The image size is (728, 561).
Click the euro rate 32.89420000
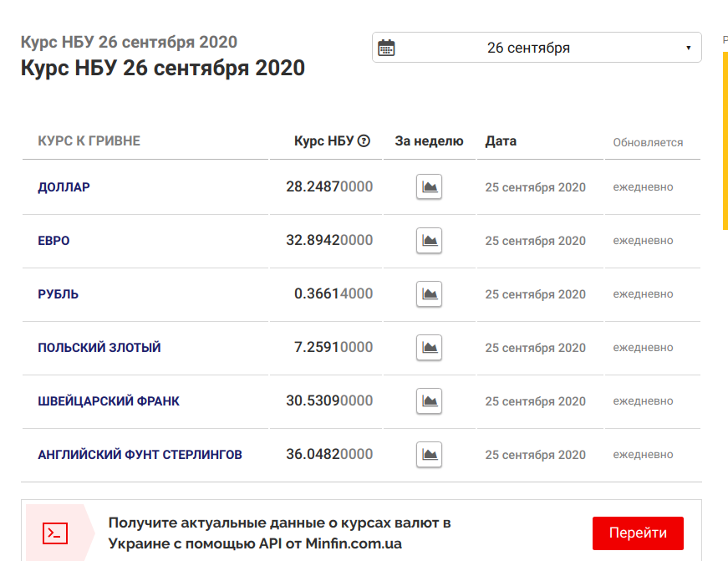coord(329,240)
